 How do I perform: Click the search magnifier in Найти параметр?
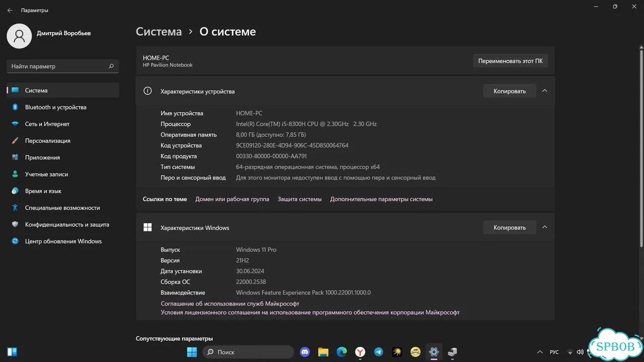[x=111, y=66]
